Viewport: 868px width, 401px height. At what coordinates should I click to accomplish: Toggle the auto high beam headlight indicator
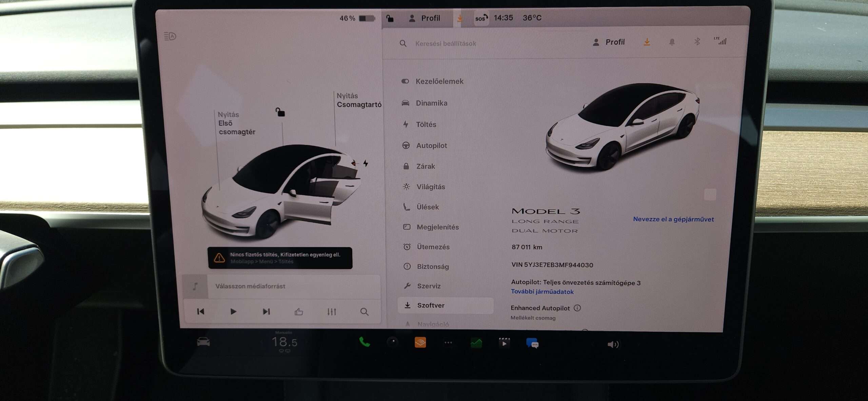point(170,36)
